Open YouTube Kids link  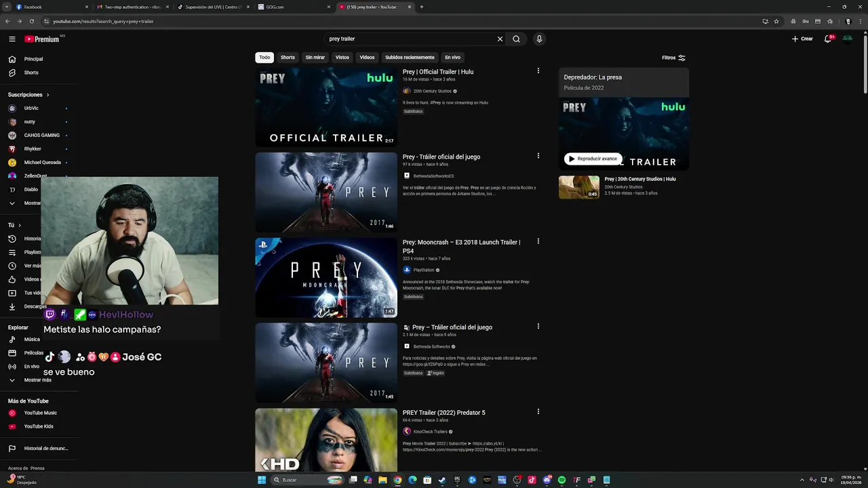point(39,426)
